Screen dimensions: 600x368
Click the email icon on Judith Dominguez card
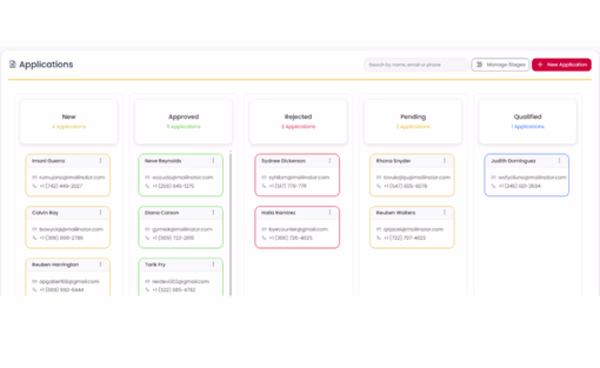tap(493, 177)
